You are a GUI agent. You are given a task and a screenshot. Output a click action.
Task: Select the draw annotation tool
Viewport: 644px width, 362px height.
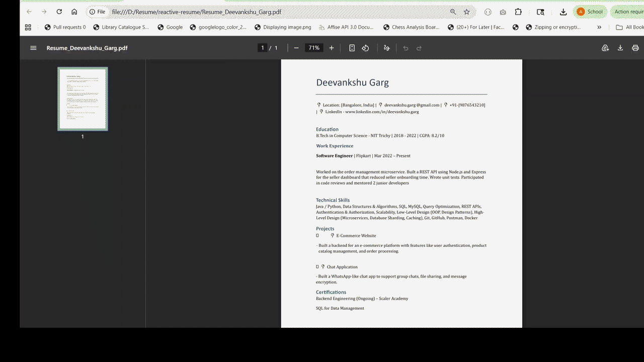(386, 48)
